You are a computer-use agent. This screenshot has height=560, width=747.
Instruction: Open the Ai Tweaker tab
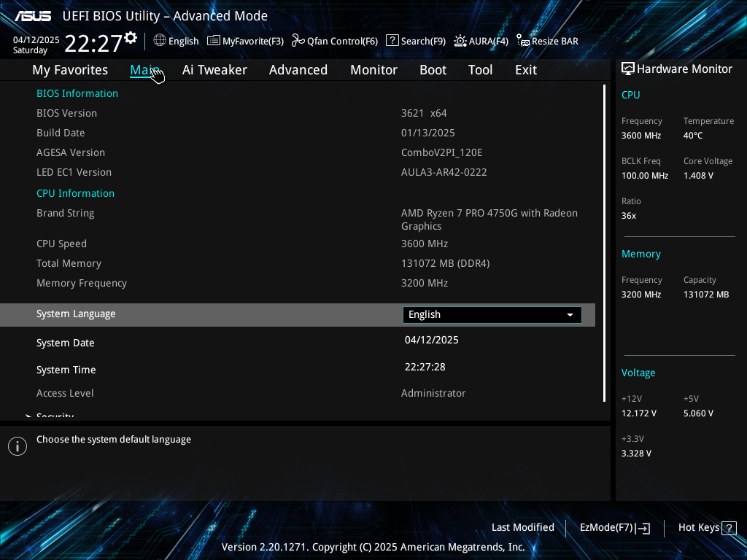click(x=214, y=70)
